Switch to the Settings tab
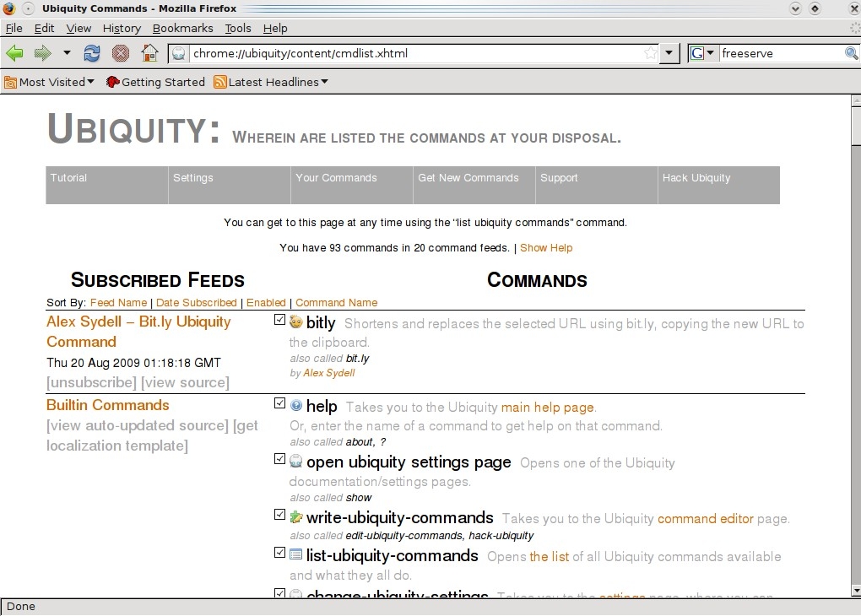Viewport: 861px width, 616px height. coord(229,185)
